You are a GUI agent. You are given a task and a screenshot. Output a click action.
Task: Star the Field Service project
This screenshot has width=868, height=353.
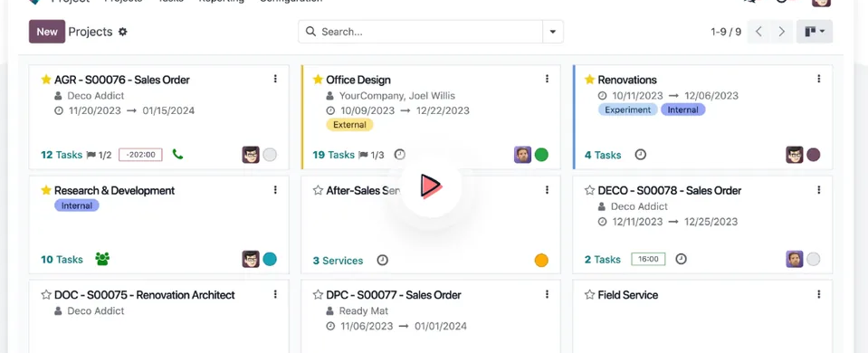click(589, 295)
